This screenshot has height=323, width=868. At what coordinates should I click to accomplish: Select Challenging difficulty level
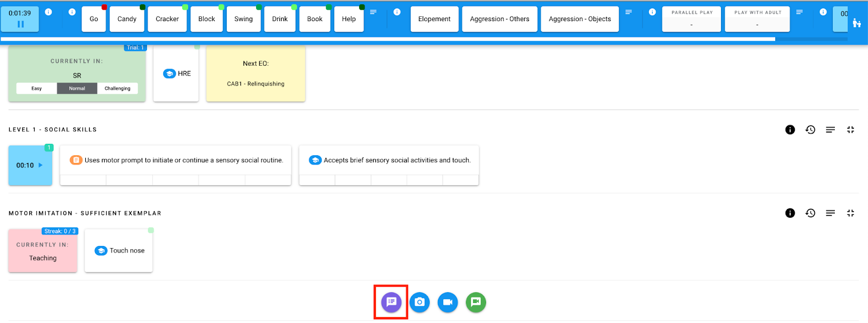pos(117,88)
